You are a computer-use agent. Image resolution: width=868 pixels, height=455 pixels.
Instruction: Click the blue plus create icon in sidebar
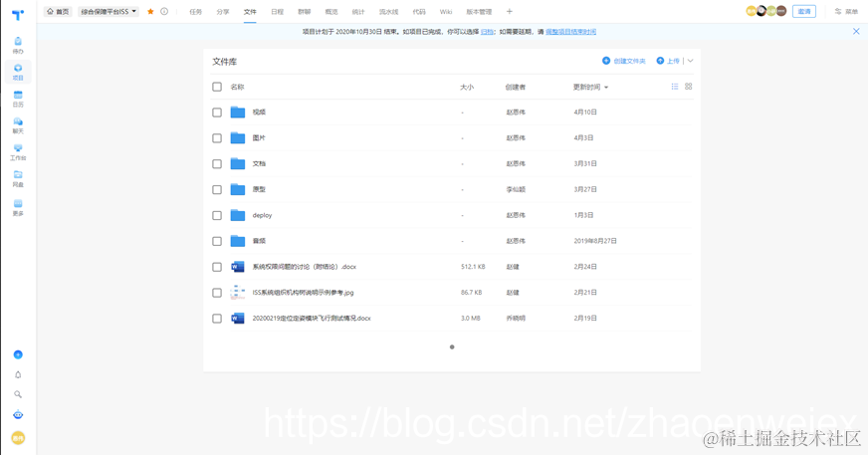point(18,354)
